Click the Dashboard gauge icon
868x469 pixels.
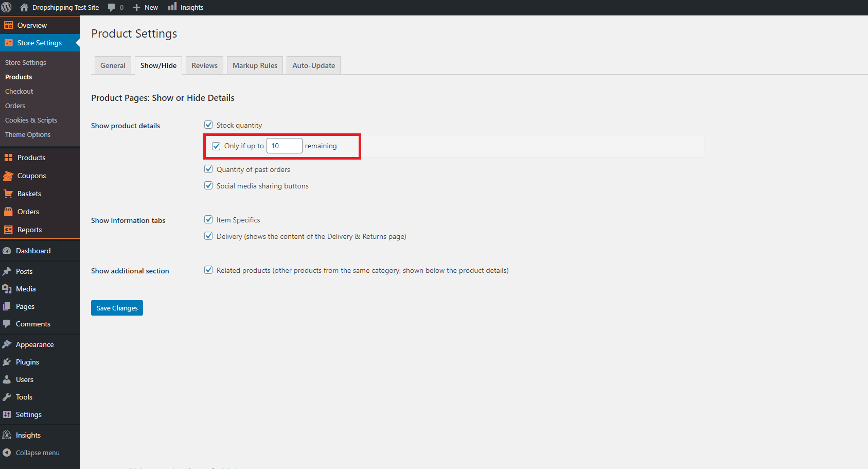(7, 251)
